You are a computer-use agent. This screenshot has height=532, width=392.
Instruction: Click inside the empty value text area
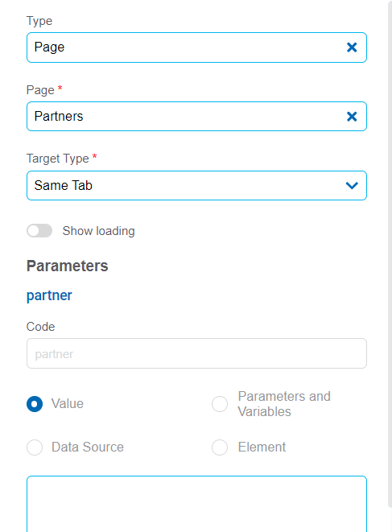(196, 504)
